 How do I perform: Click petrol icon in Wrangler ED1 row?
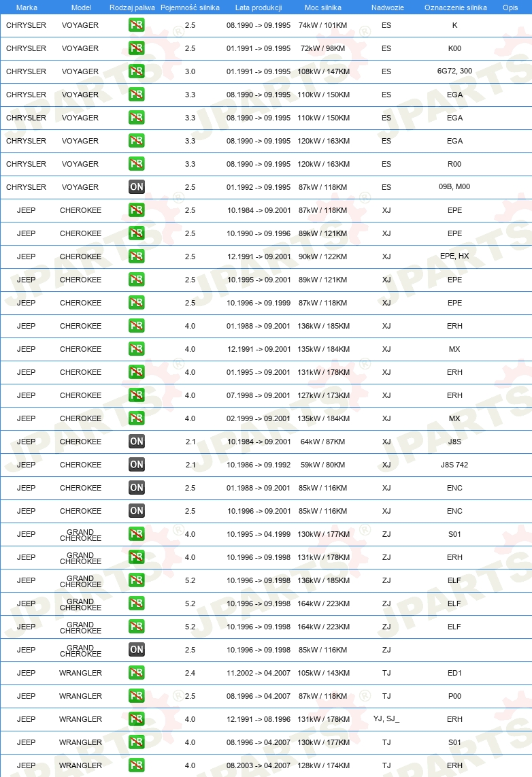pos(136,672)
